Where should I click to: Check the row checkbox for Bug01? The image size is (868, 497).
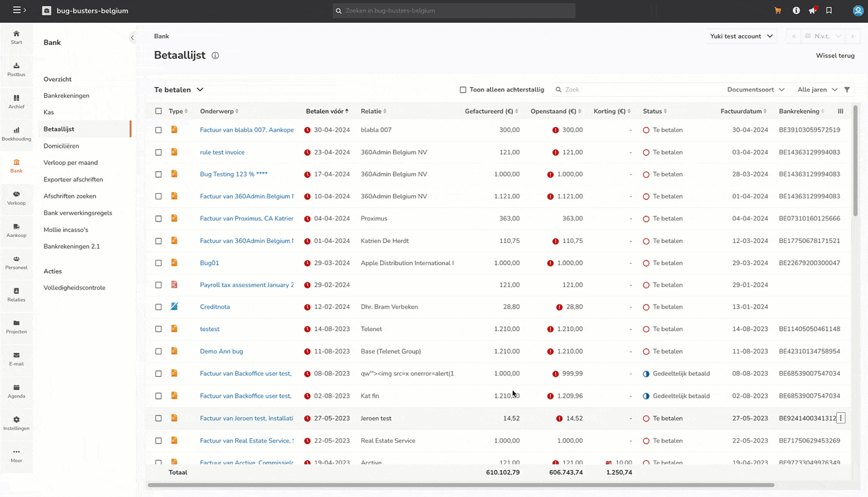[x=158, y=263]
